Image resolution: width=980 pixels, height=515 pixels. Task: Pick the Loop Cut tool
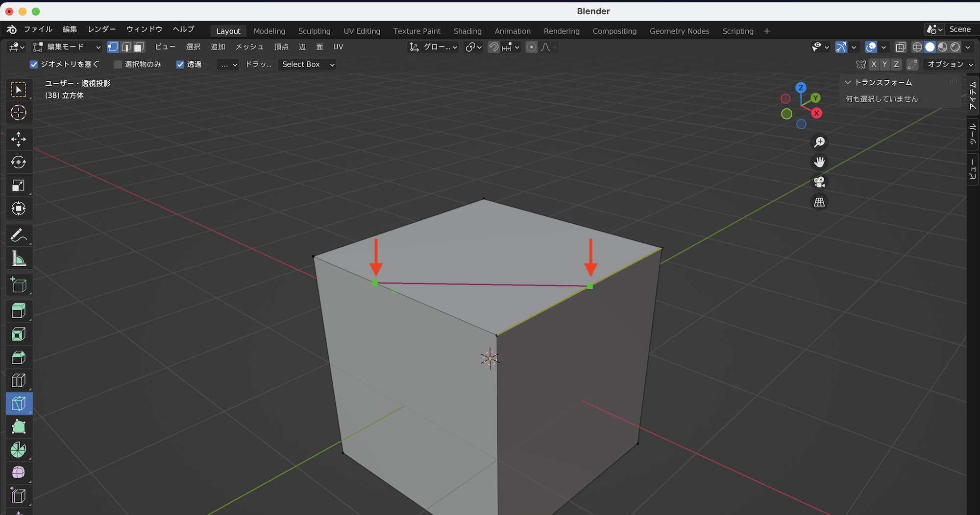click(19, 380)
